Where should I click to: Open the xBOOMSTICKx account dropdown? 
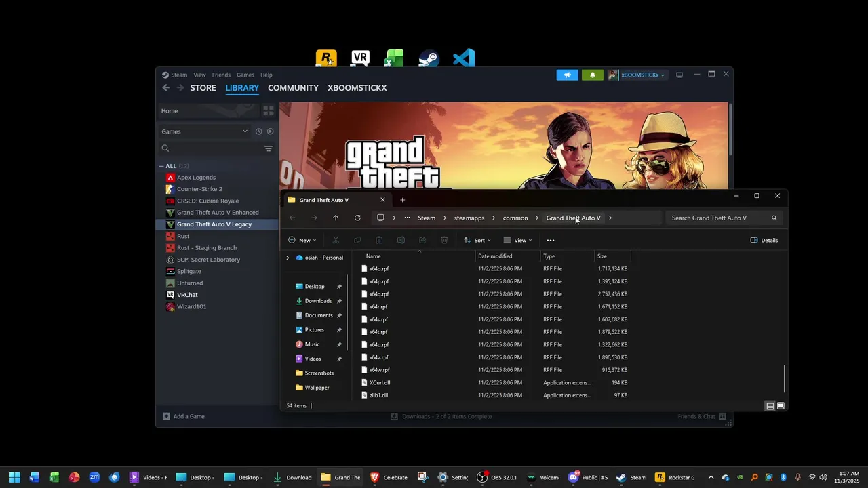pyautogui.click(x=637, y=75)
